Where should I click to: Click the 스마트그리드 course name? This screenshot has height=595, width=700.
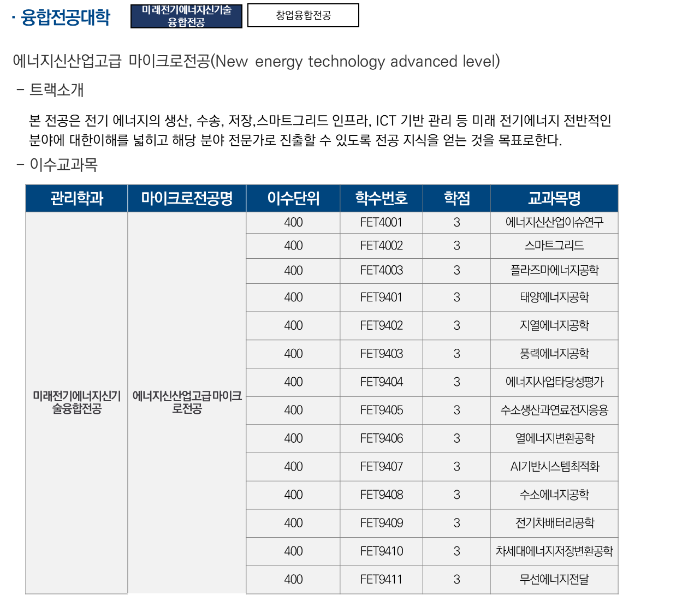[x=554, y=246]
